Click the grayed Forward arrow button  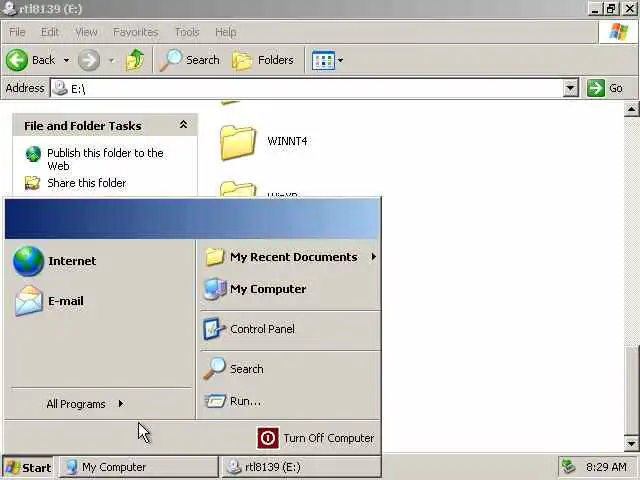pyautogui.click(x=89, y=60)
